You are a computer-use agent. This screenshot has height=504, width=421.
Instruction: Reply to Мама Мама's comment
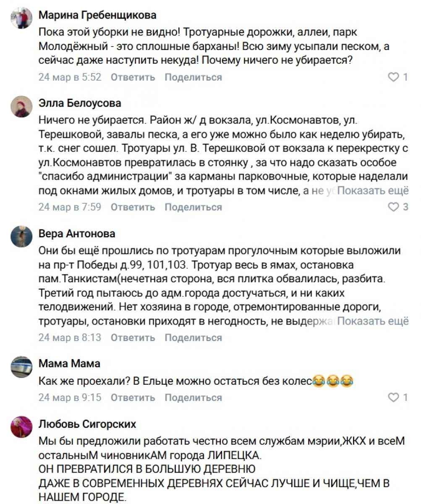coord(133,397)
